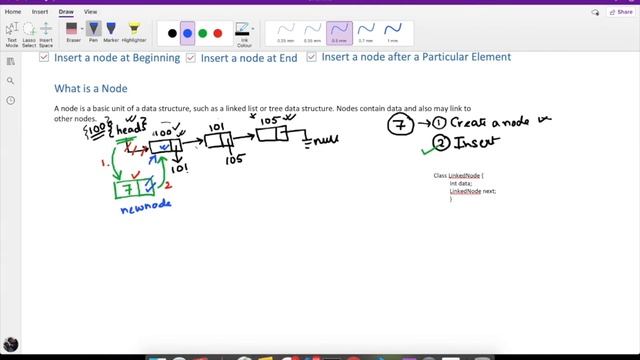Choose the green ink color
Viewport: 640px width, 360px height.
[202, 33]
